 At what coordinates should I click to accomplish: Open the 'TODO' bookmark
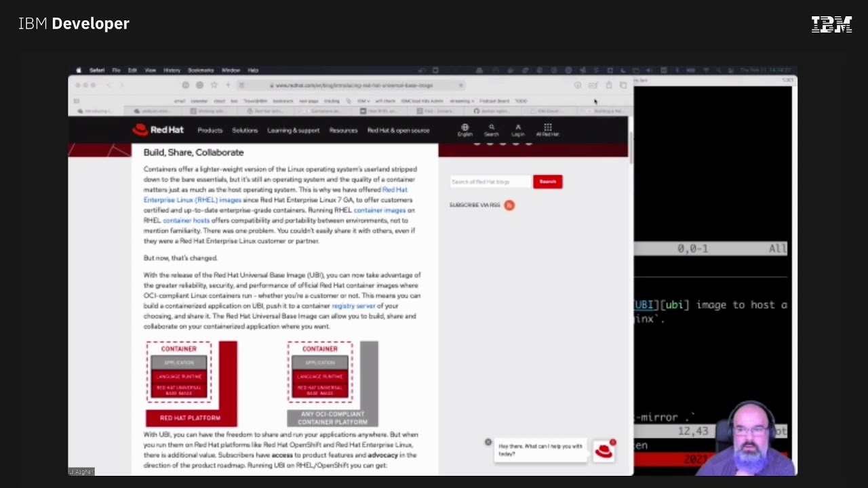(521, 101)
